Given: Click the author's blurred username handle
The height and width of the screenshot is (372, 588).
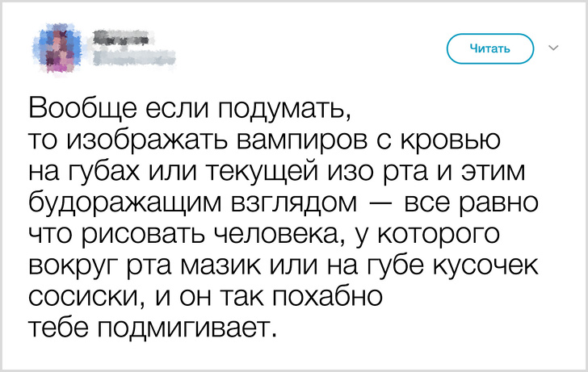Looking at the screenshot, I should click(132, 56).
